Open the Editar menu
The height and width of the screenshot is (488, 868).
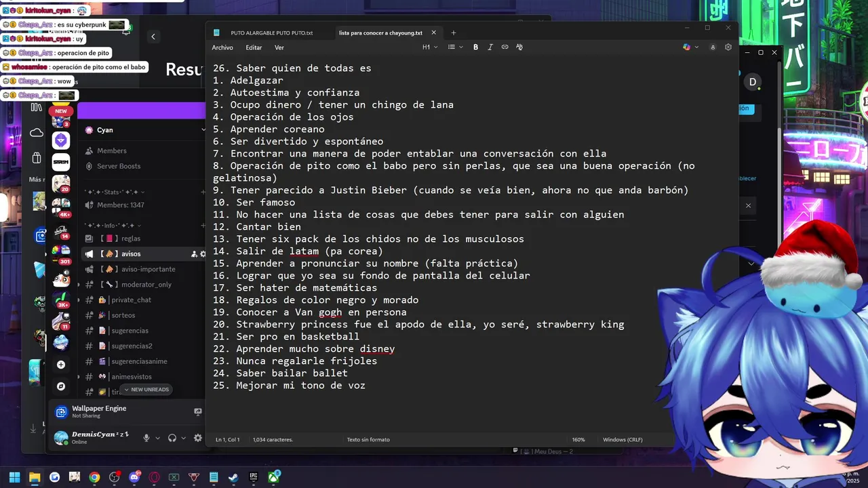click(x=254, y=47)
